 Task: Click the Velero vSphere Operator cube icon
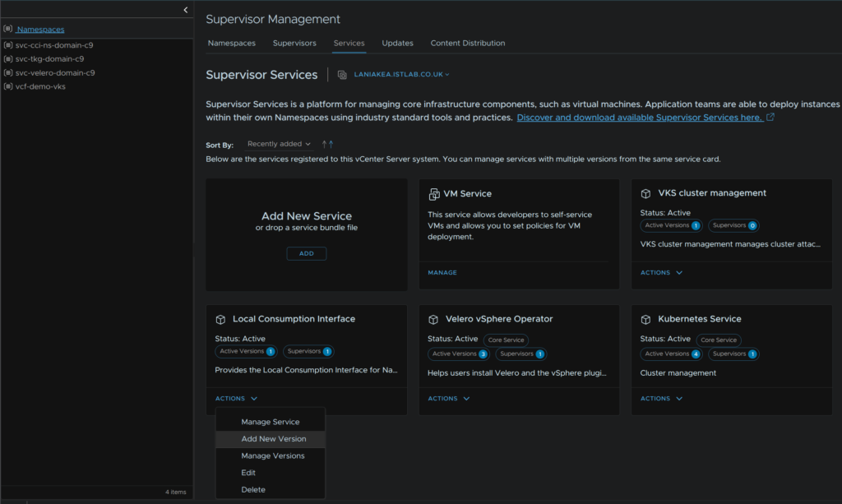[433, 319]
